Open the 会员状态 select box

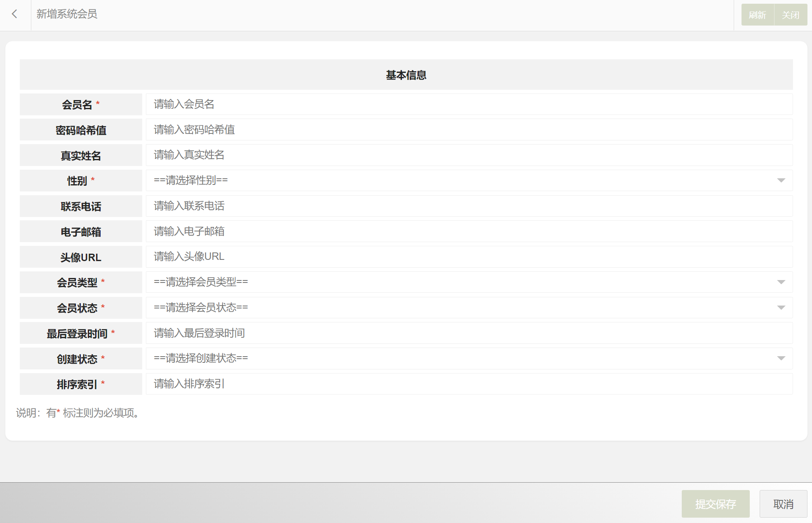click(x=469, y=308)
